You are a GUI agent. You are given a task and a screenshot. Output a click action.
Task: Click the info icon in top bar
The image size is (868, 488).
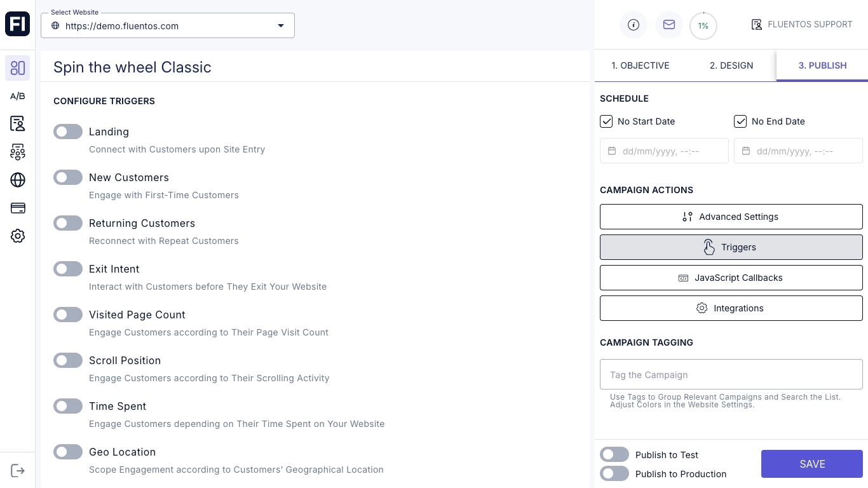pos(633,25)
